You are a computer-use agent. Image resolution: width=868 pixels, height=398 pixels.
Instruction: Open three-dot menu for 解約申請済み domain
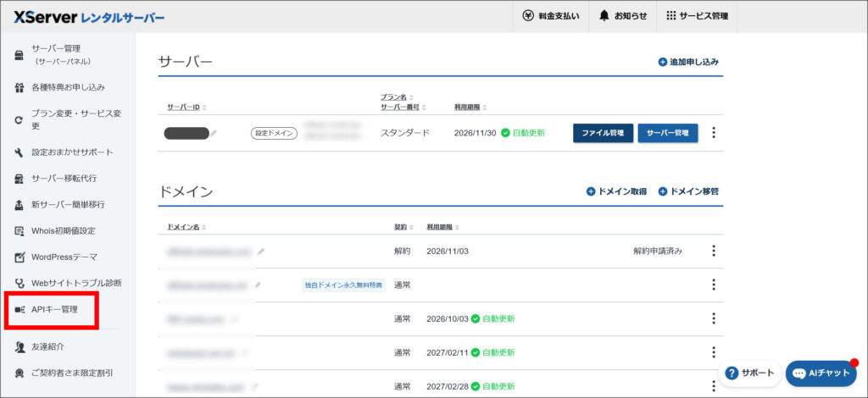click(714, 251)
